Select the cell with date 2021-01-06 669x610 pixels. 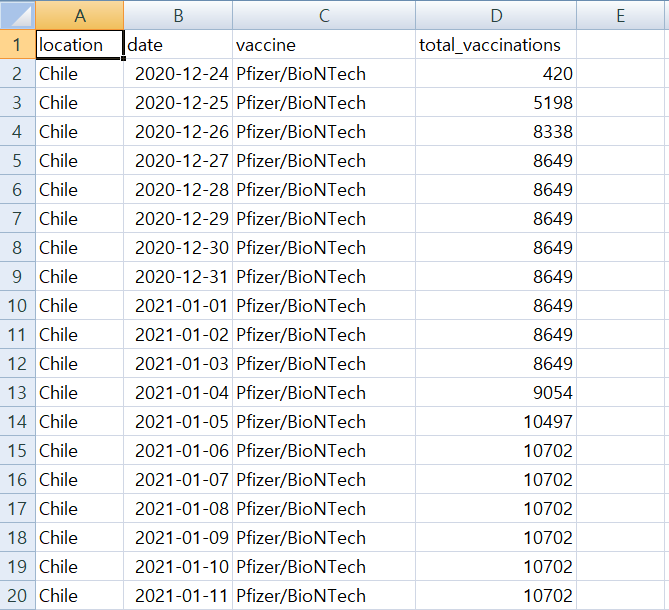[178, 450]
